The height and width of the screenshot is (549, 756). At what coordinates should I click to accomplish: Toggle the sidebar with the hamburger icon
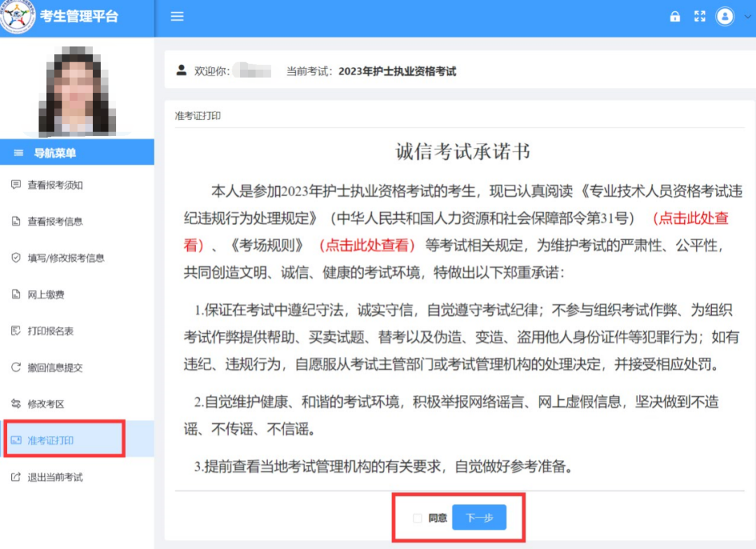(176, 16)
